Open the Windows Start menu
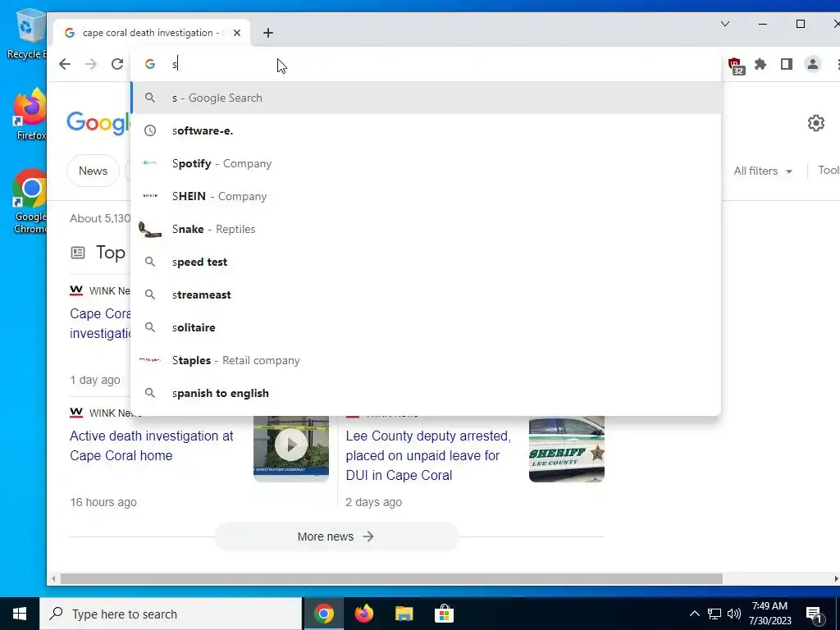The image size is (840, 630). (20, 614)
